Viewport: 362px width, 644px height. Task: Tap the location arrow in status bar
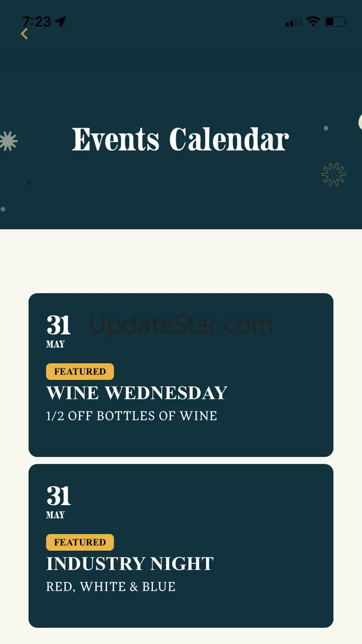click(61, 21)
